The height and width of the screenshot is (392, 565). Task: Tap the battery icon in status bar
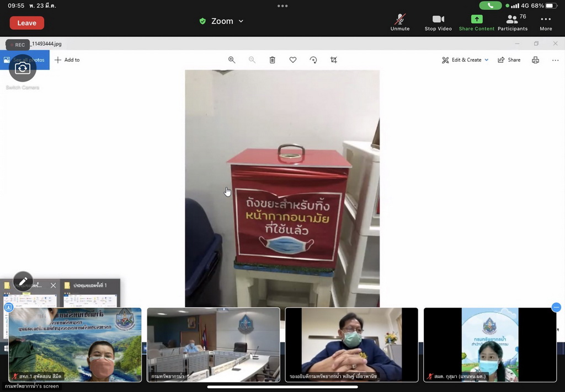(551, 6)
